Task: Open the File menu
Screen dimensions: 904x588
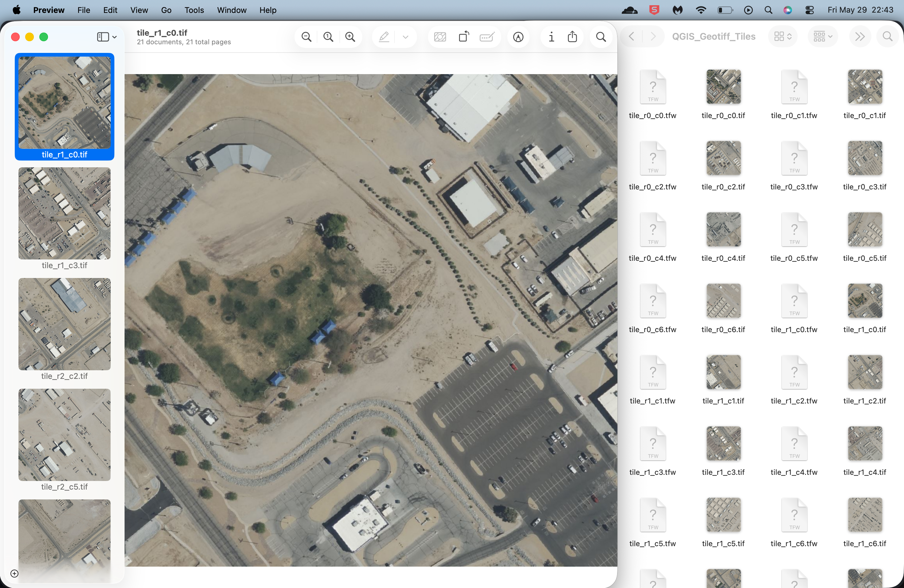Action: point(84,10)
